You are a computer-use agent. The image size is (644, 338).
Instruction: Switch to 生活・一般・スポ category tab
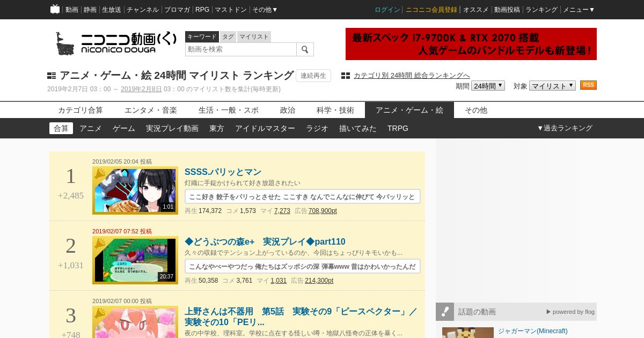tap(229, 110)
